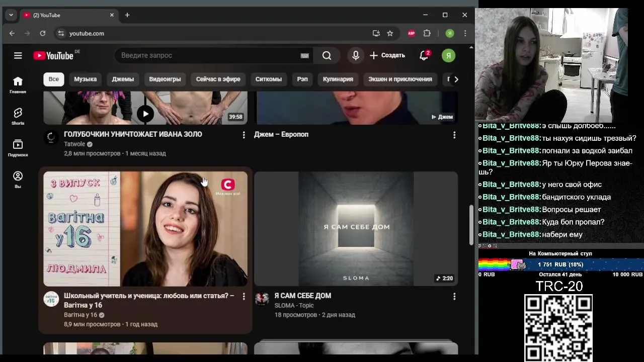Select the Ситкомы filter chip
This screenshot has width=644, height=362.
coord(269,79)
